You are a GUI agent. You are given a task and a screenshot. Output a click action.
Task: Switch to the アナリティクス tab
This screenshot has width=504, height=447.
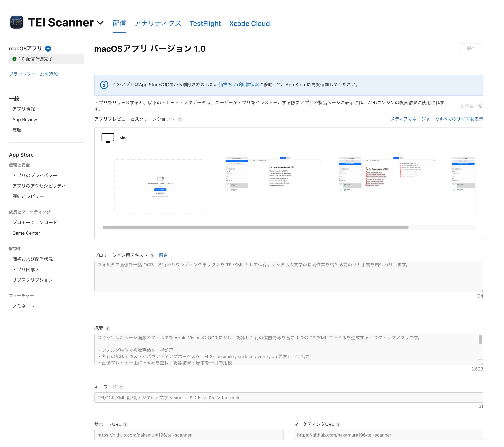(158, 24)
